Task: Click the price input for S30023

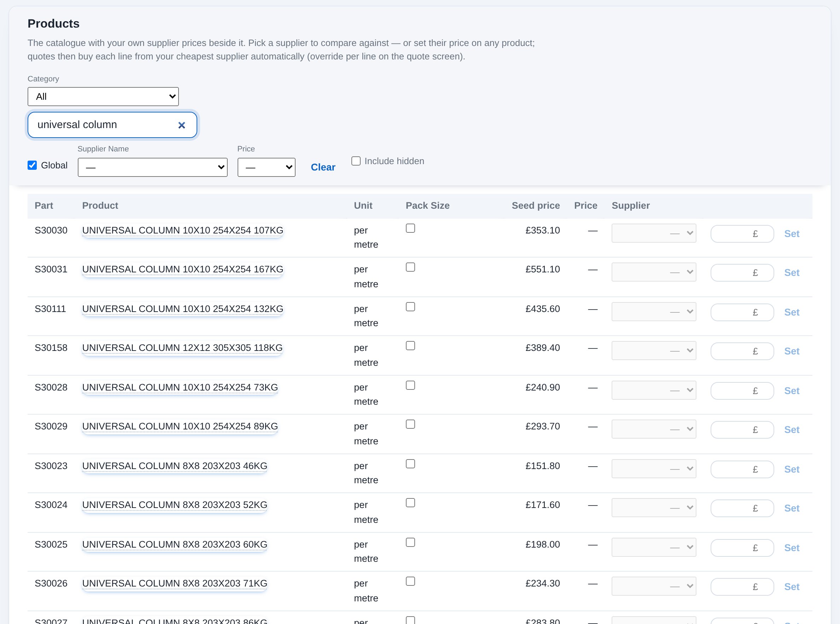Action: pos(742,469)
